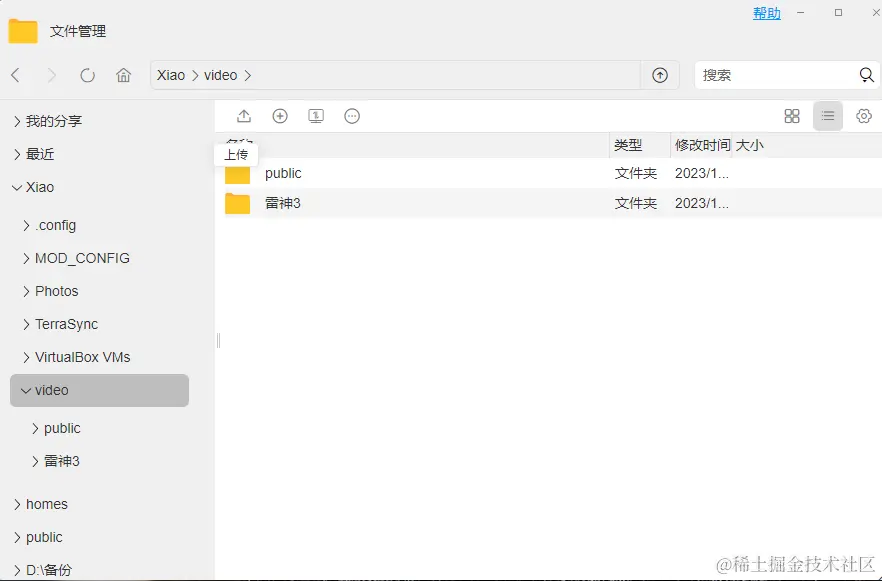This screenshot has width=882, height=581.
Task: Minimize the file manager window
Action: [x=801, y=12]
